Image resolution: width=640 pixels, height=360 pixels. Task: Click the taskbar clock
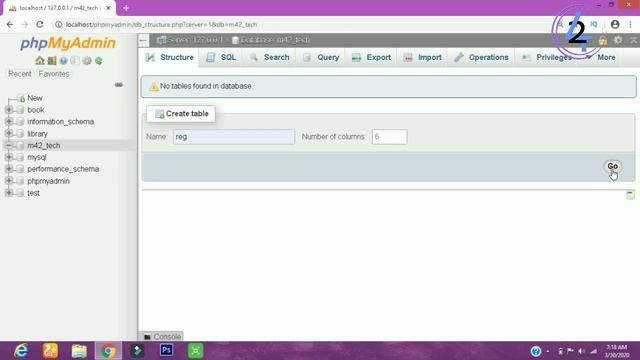point(617,351)
